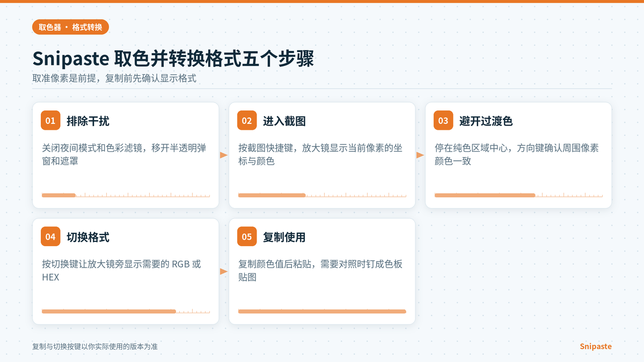
Task: Click the heading 排除干扰
Action: click(x=88, y=121)
